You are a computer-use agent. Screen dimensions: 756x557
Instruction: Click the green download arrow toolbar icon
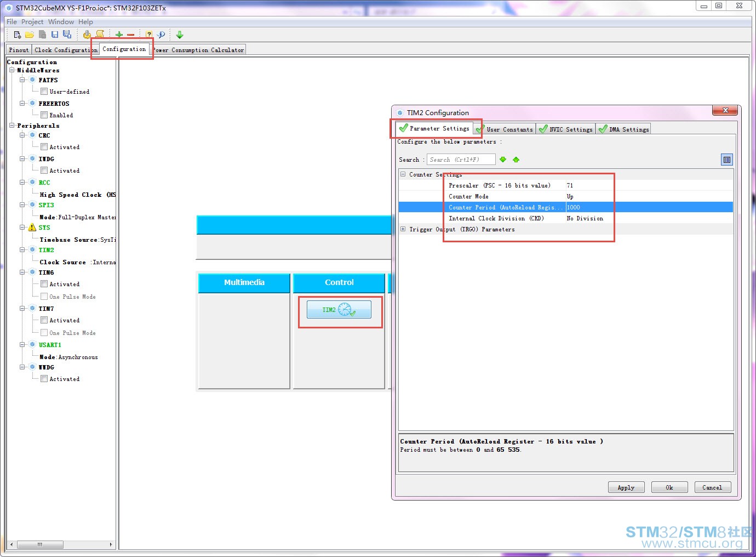pos(180,35)
